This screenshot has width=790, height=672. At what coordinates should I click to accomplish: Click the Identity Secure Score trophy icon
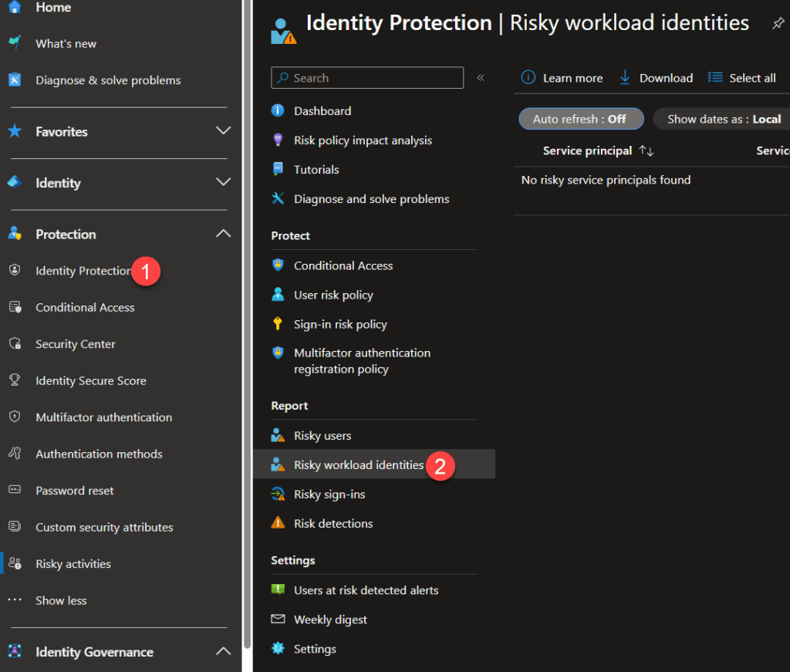click(15, 380)
